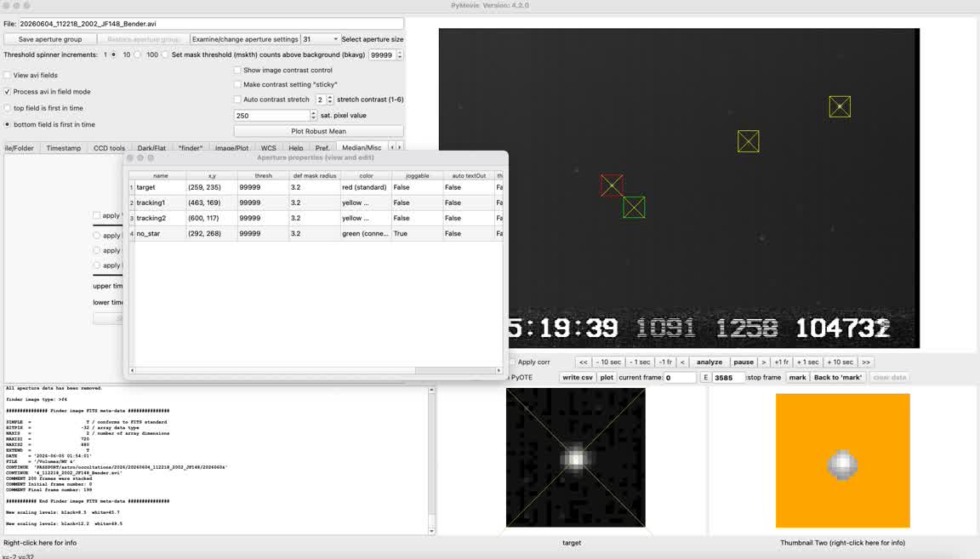980x559 pixels.
Task: Uncheck Process avi in field mode
Action: pyautogui.click(x=8, y=91)
